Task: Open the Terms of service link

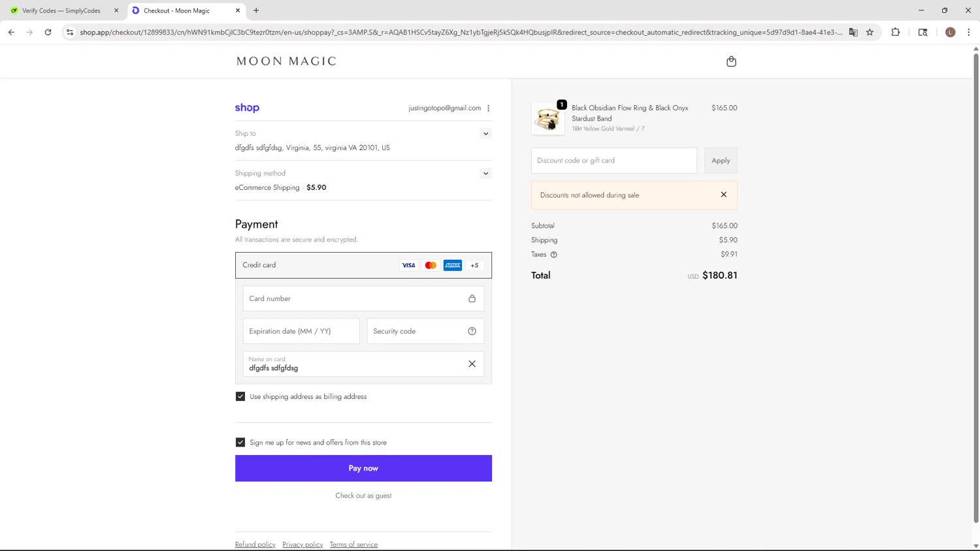Action: [353, 544]
